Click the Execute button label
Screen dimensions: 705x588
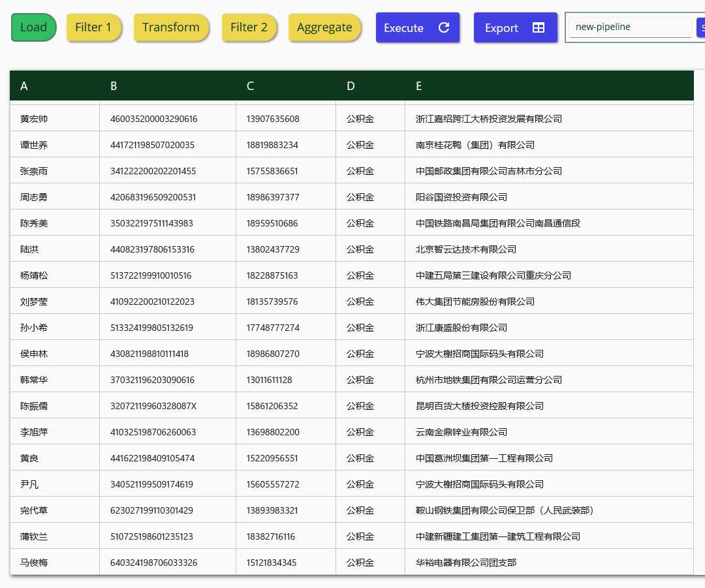(403, 28)
